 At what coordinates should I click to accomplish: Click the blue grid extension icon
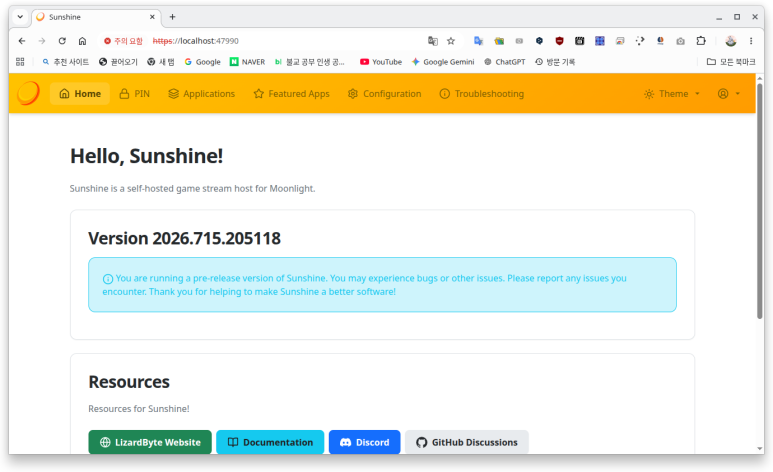pos(599,41)
